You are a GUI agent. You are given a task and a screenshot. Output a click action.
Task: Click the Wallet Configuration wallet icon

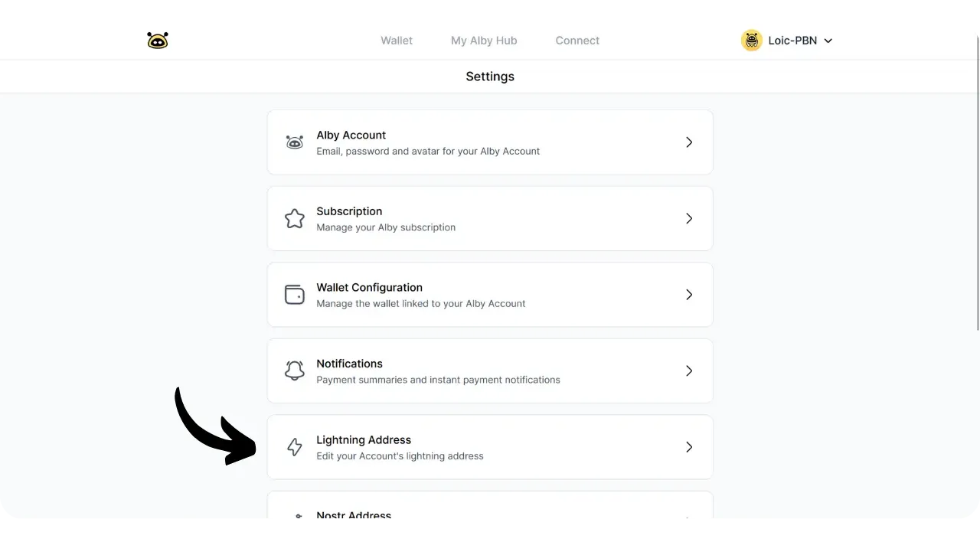(x=295, y=295)
